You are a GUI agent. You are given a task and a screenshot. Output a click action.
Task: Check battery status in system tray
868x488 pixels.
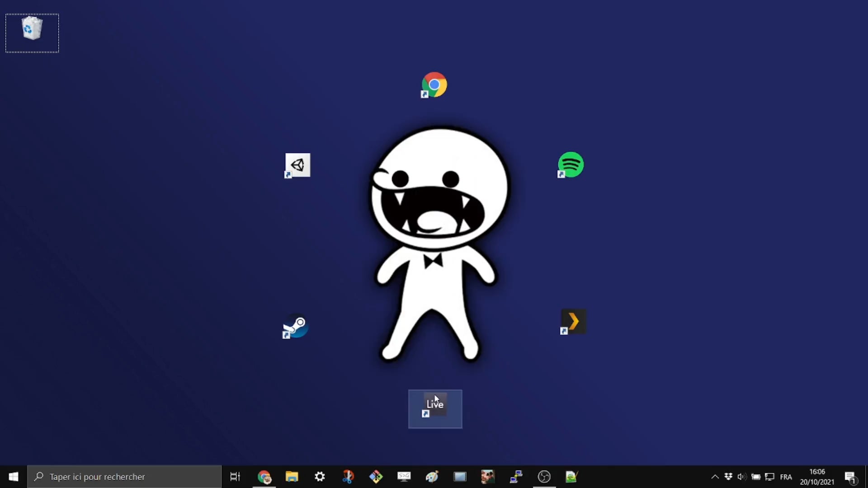click(x=756, y=477)
